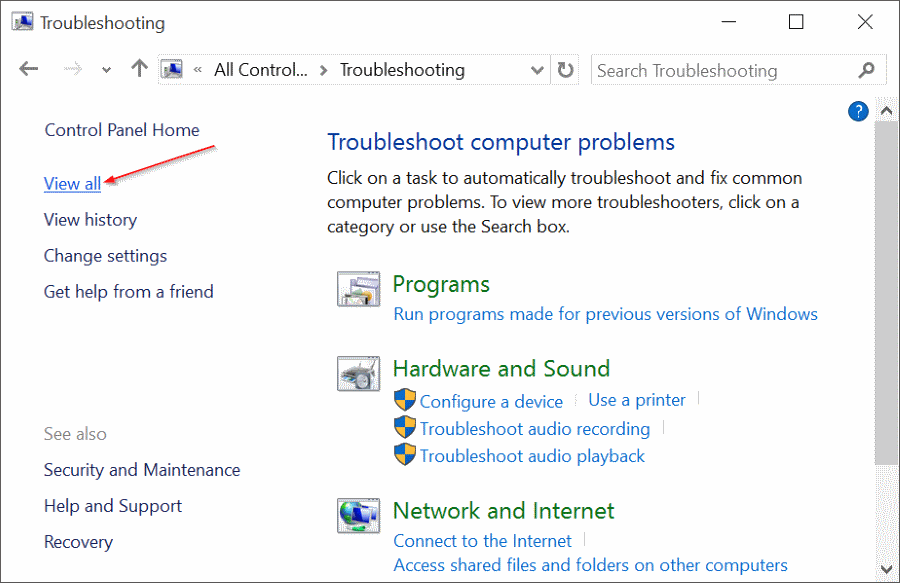Select Troubleshooting breadcrumb segment

pos(402,70)
